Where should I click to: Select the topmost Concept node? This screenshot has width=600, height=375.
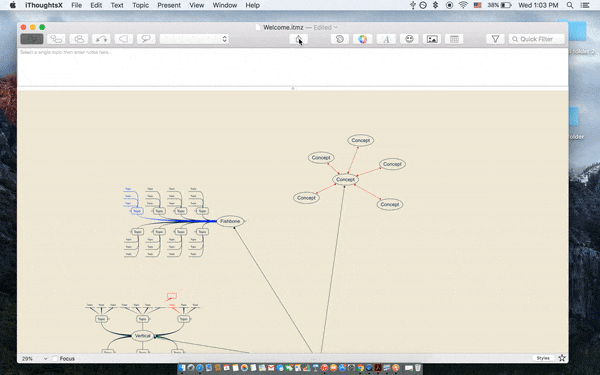[x=360, y=140]
